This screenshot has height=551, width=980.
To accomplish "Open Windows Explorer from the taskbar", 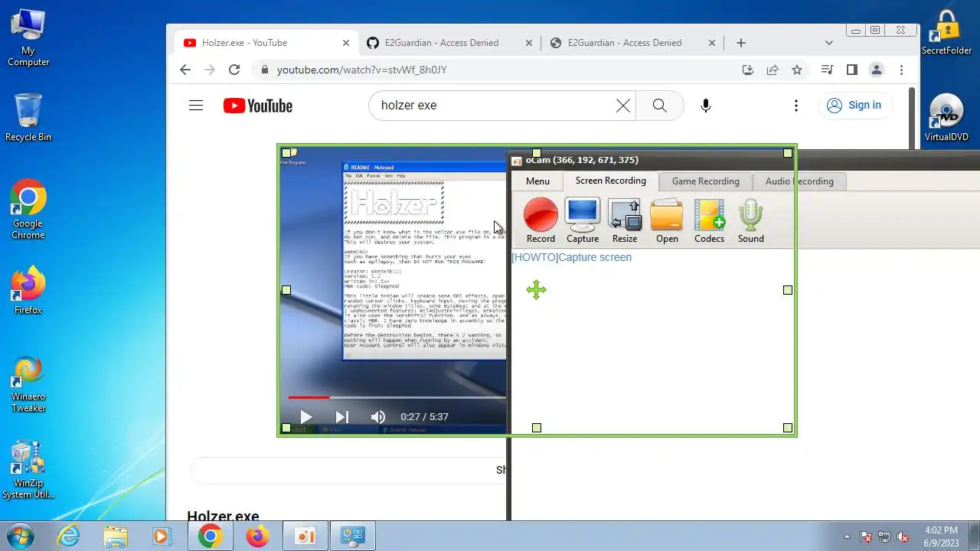I will point(115,536).
